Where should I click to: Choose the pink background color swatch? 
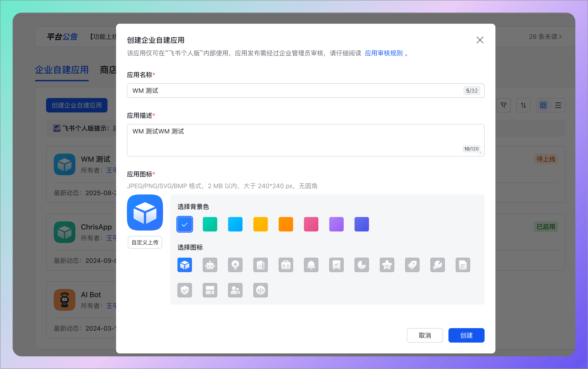311,224
